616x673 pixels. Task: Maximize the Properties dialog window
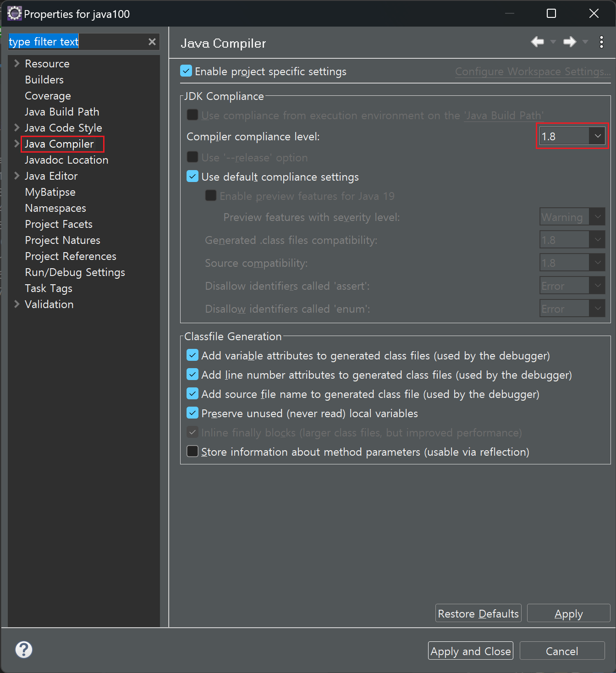pos(551,13)
